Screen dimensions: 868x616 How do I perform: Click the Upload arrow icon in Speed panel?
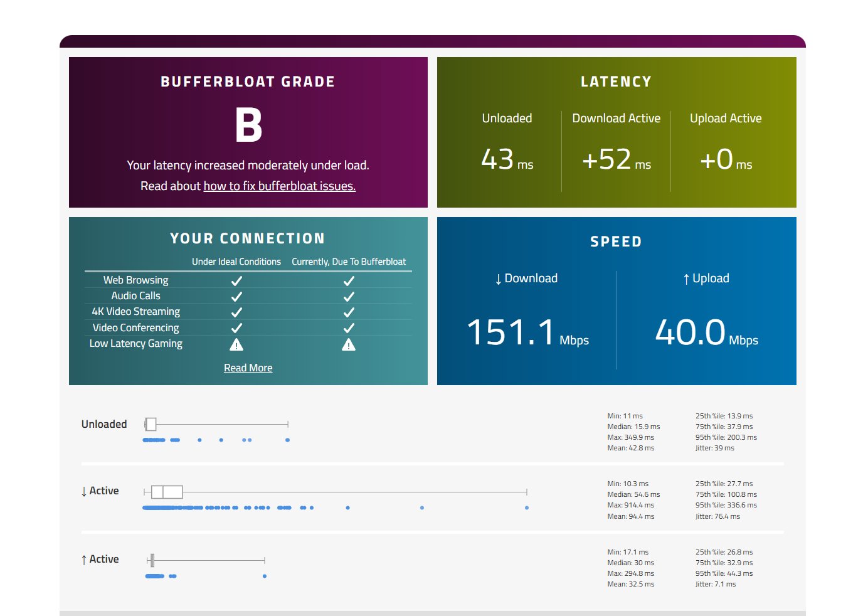[x=685, y=278]
